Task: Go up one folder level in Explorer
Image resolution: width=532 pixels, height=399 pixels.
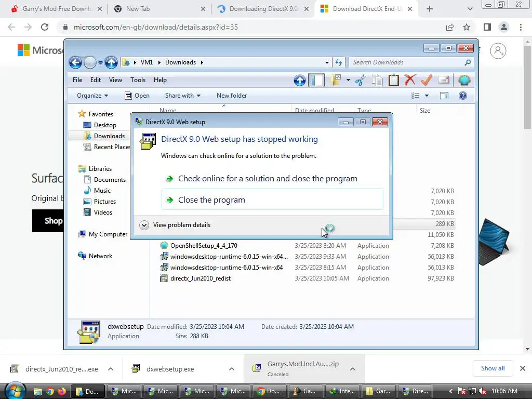Action: click(x=111, y=62)
